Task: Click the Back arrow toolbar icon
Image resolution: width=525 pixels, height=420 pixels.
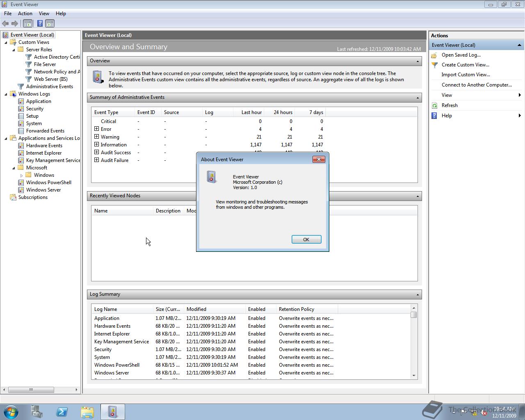Action: coord(5,24)
